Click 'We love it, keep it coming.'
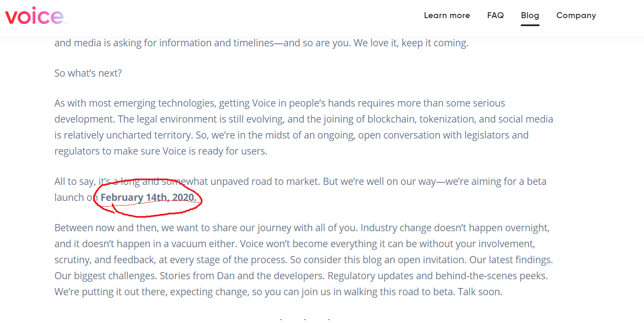The image size is (644, 323). (x=410, y=43)
